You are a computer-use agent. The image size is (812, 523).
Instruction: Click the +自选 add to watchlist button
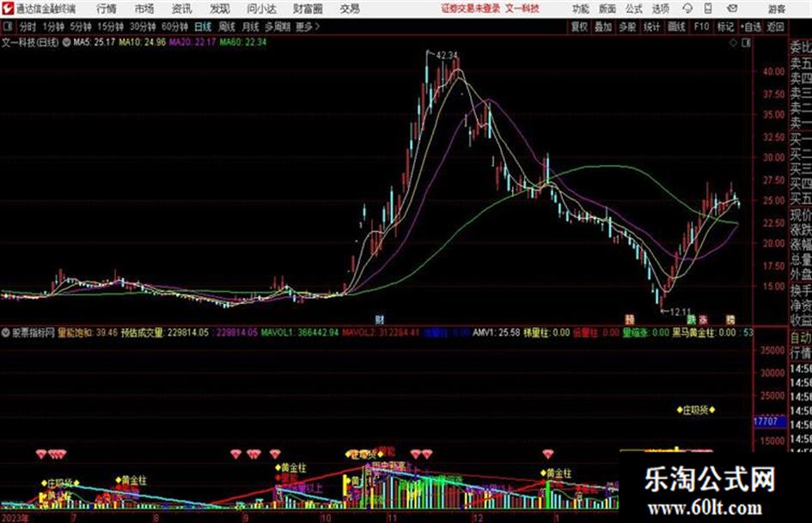coord(750,27)
